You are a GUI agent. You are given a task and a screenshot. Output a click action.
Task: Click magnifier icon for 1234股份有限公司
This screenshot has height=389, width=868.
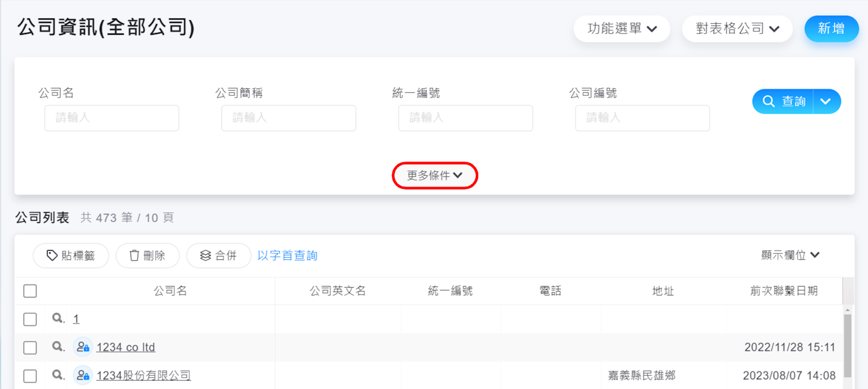57,375
